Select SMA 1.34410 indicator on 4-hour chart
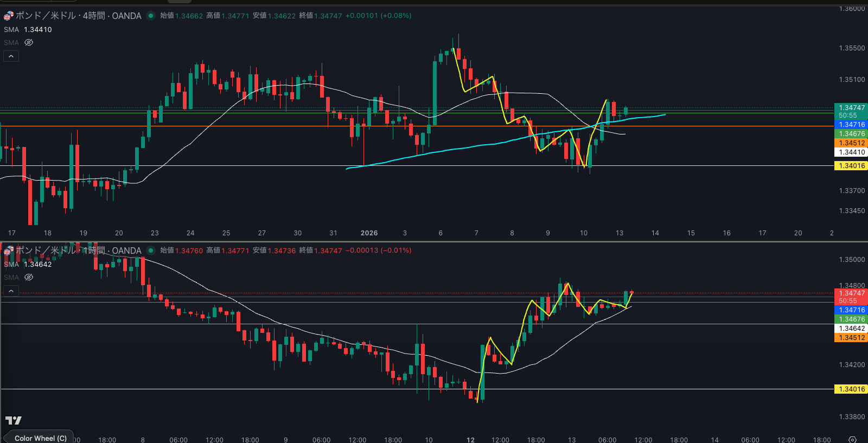Viewport: 868px width, 443px height. coord(28,30)
